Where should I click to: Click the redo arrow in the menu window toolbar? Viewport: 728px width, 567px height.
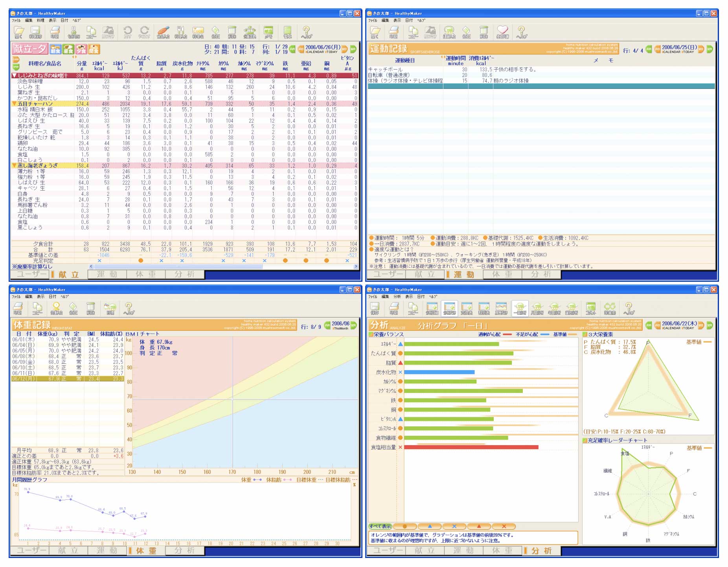[144, 32]
